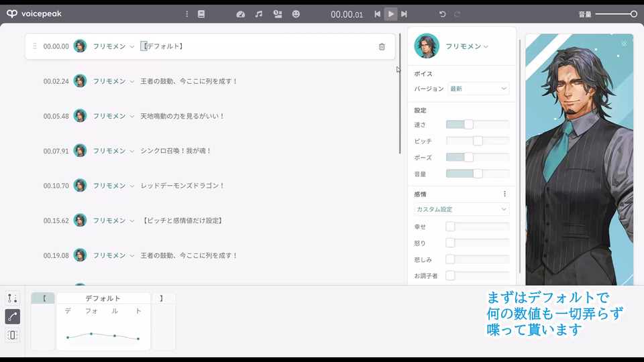This screenshot has width=644, height=362.
Task: Adjust the ポーズ pause slider
Action: (478, 157)
